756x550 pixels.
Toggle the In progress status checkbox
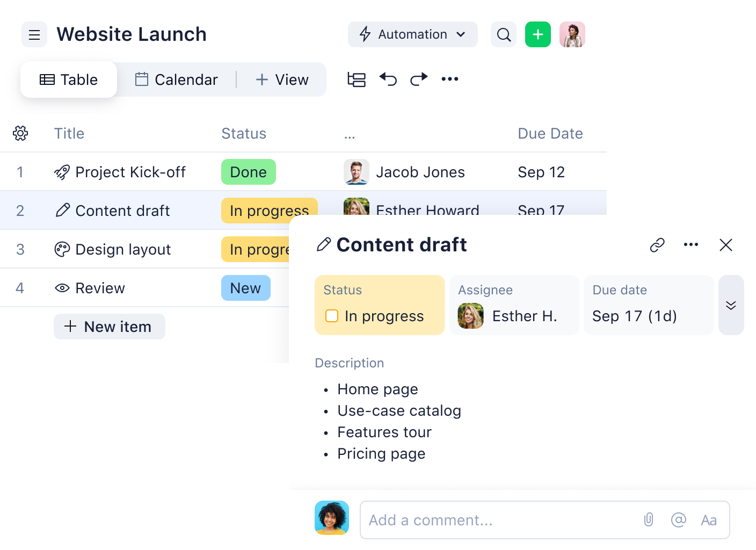click(332, 316)
